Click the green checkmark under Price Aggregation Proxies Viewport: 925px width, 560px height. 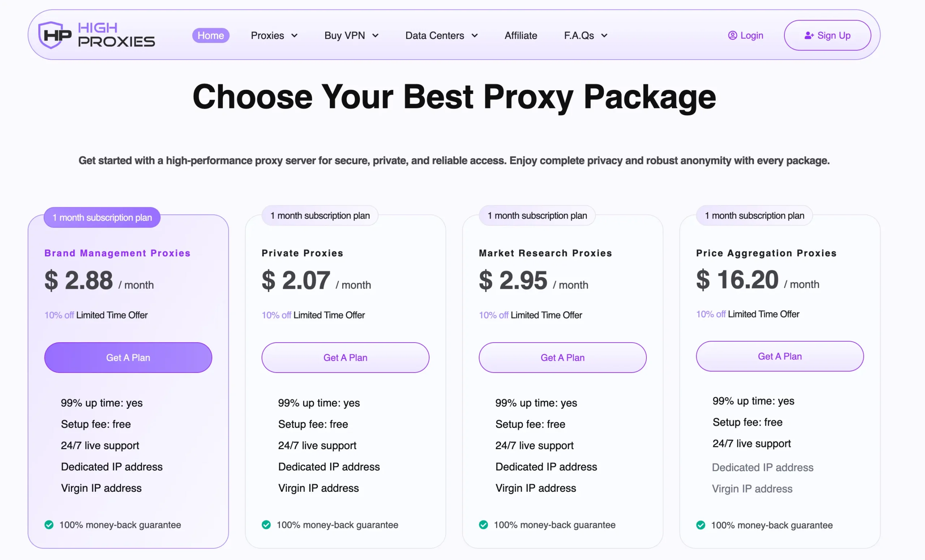pos(700,525)
